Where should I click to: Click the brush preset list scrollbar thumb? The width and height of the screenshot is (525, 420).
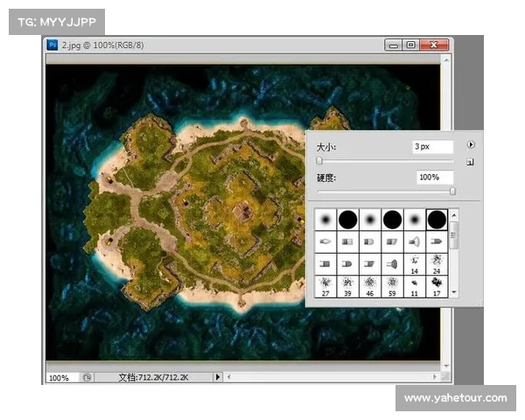point(453,235)
